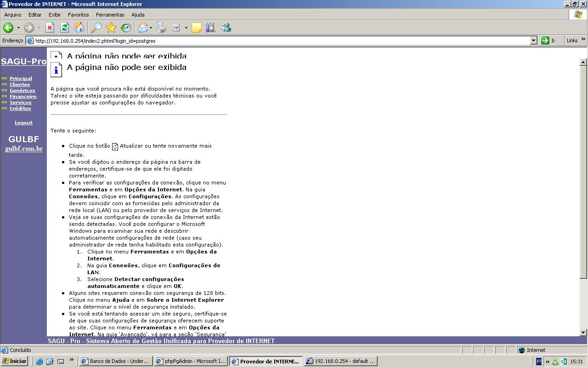Click the info icon beside error title
This screenshot has height=368, width=588.
click(x=56, y=70)
